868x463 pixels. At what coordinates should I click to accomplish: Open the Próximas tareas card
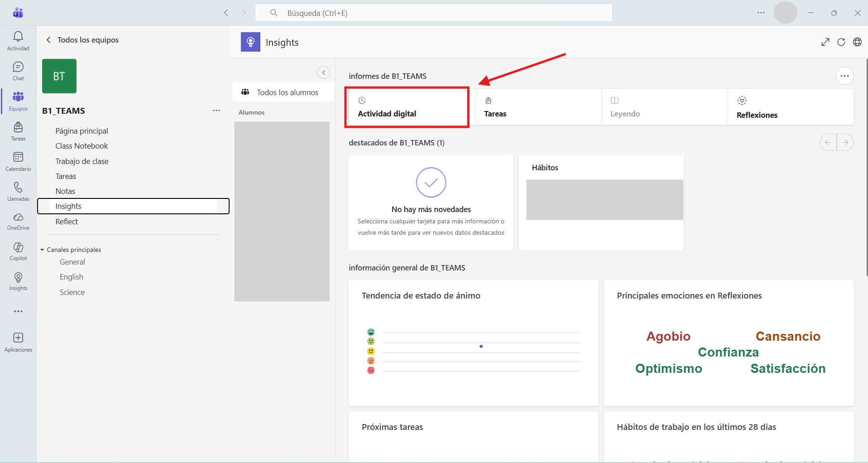[x=474, y=436]
